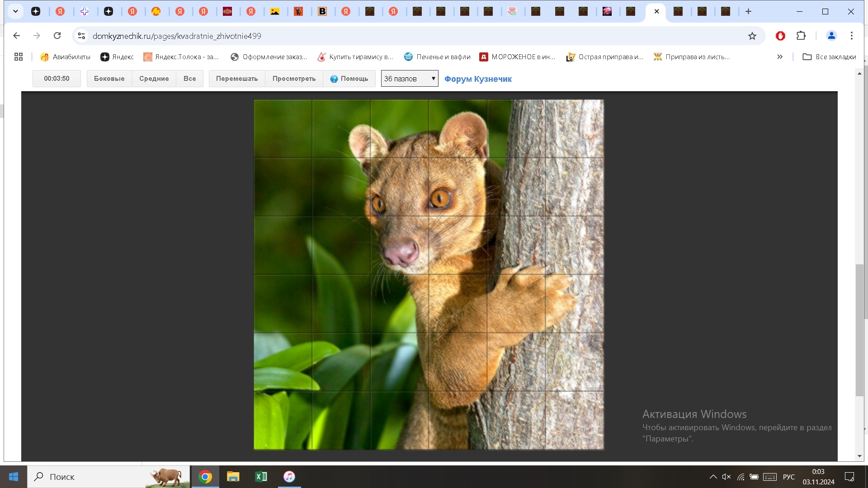Viewport: 868px width, 488px height.
Task: Open the Авиабилеты bookmark
Action: click(65, 56)
